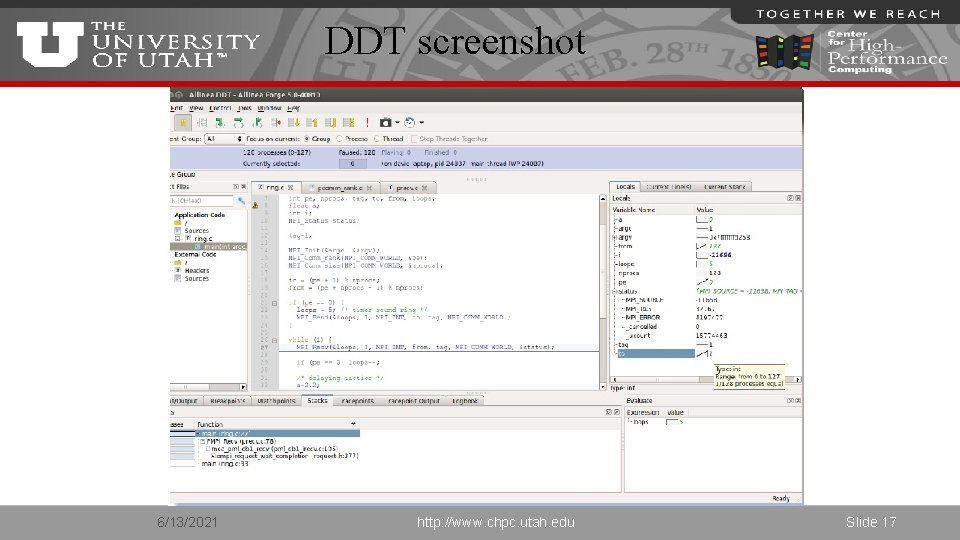The height and width of the screenshot is (540, 960).
Task: Click the Locals panel detach icon
Action: pos(790,198)
